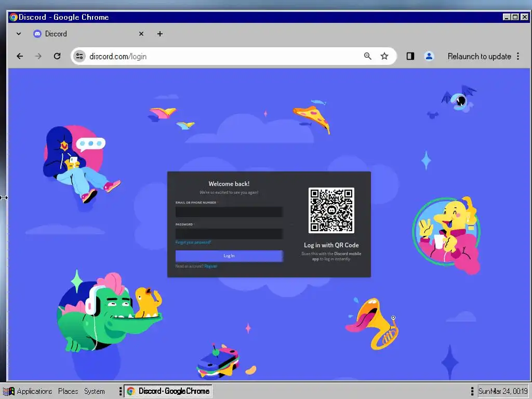Viewport: 532px width, 399px height.
Task: Open the Register link
Action: pyautogui.click(x=211, y=267)
